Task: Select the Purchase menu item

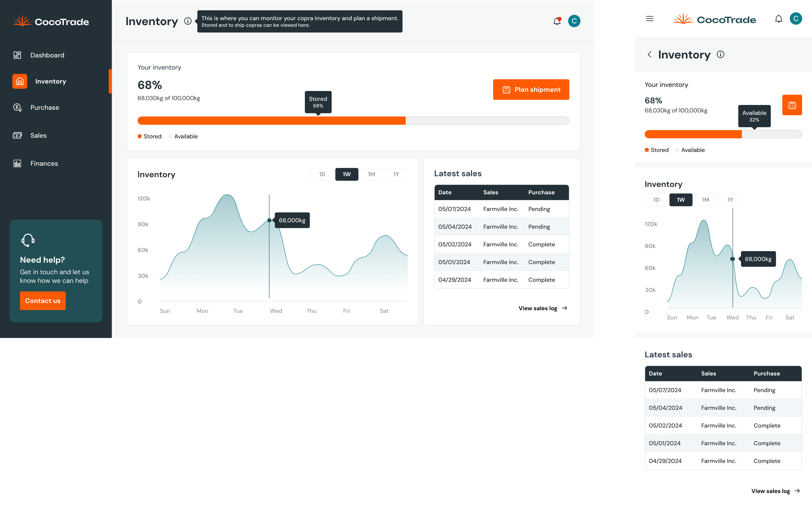Action: tap(45, 107)
